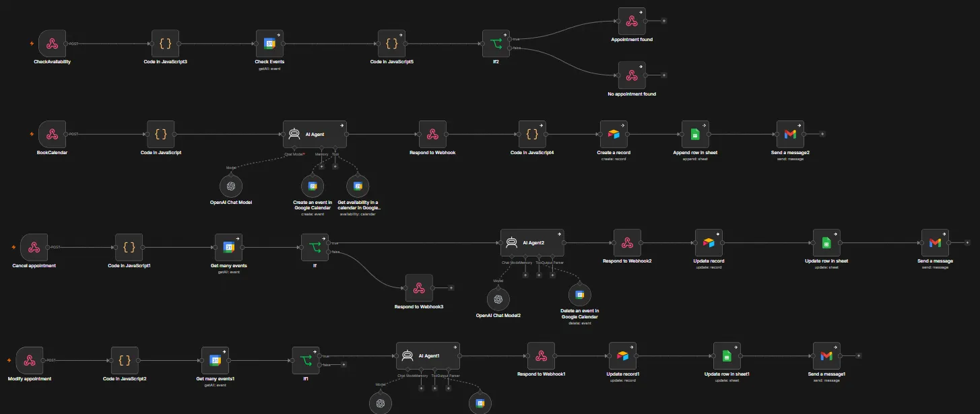Click the Send a message2 Gmail node
Image resolution: width=980 pixels, height=414 pixels.
pos(790,135)
